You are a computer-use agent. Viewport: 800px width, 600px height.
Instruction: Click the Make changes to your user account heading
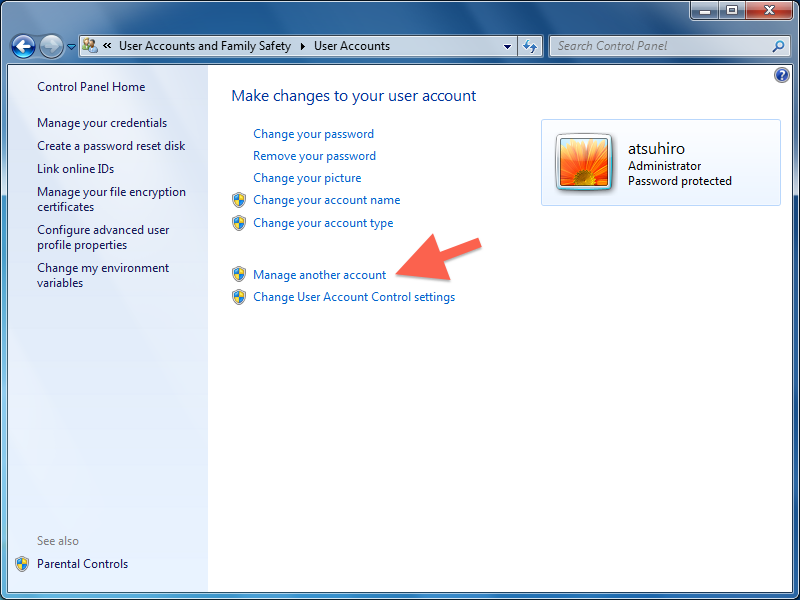point(354,96)
